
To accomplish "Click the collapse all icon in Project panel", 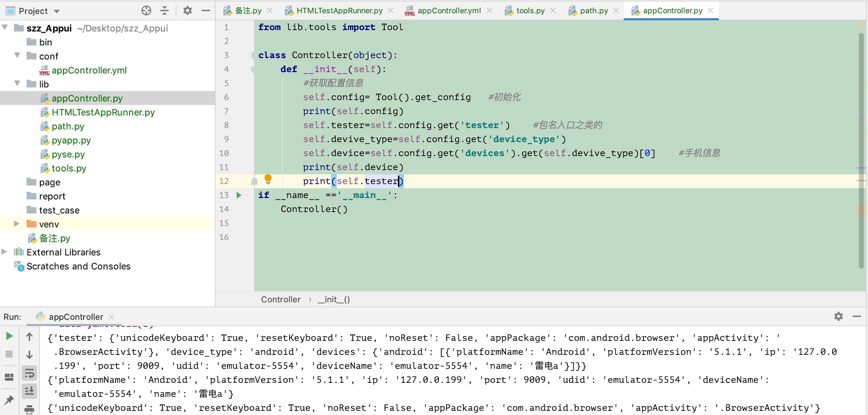I will (x=164, y=11).
